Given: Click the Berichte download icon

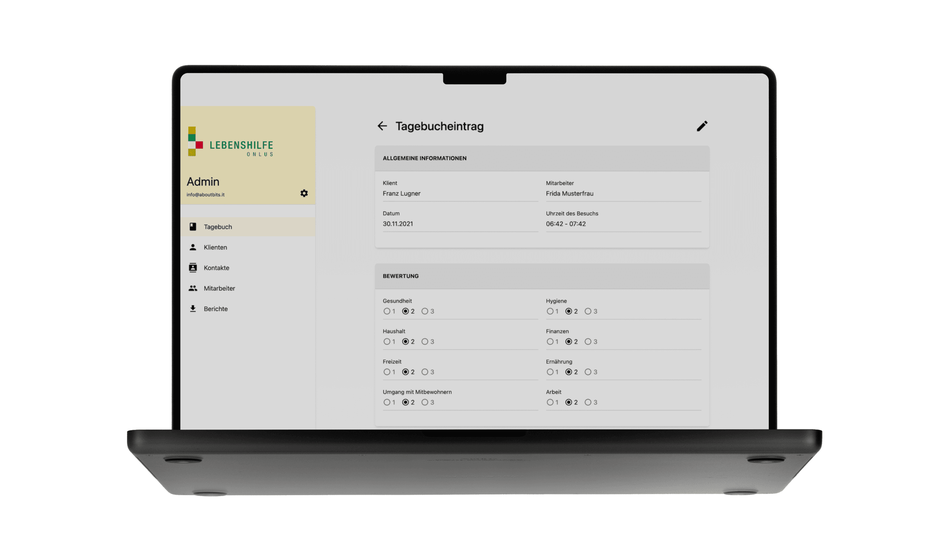Looking at the screenshot, I should pos(193,309).
